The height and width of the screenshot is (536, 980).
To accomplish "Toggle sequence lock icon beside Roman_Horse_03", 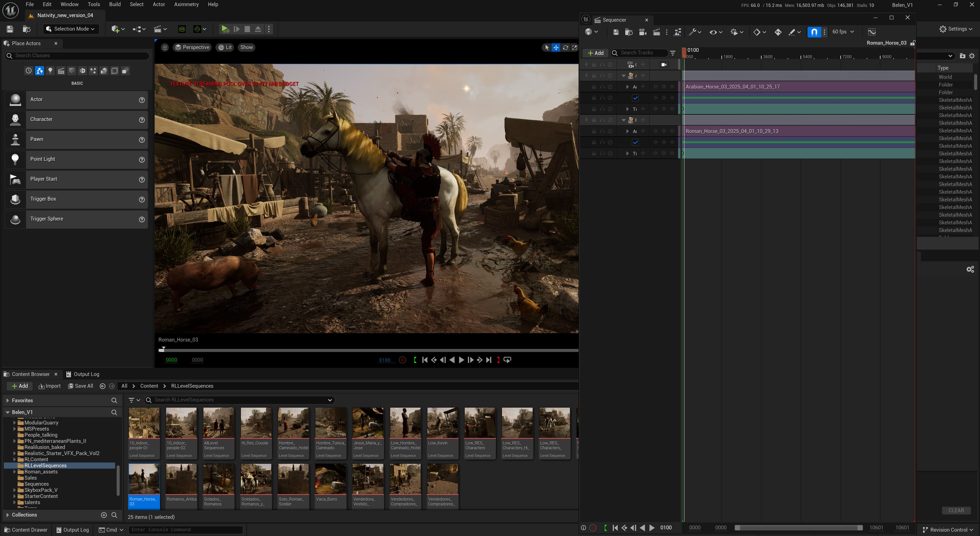I will (912, 43).
